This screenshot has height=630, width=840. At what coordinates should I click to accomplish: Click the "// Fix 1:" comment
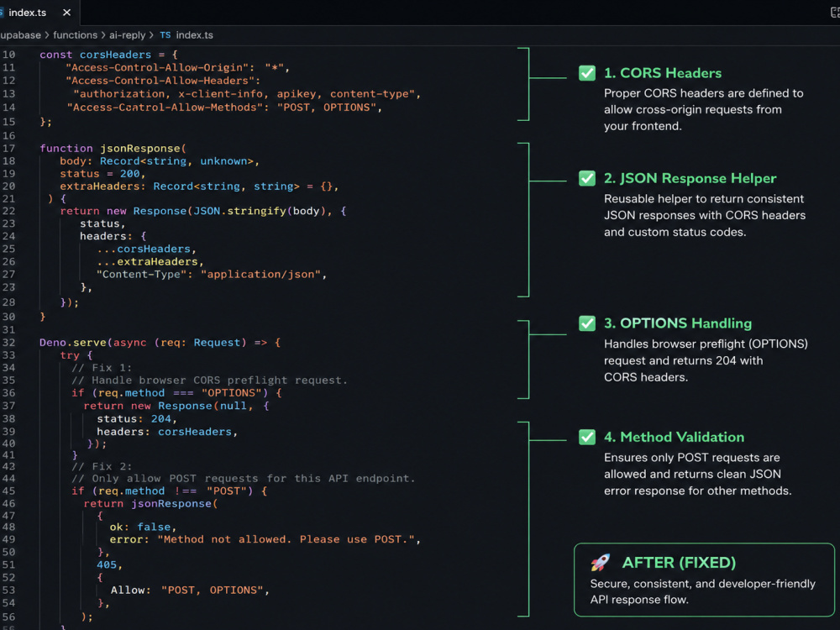102,368
